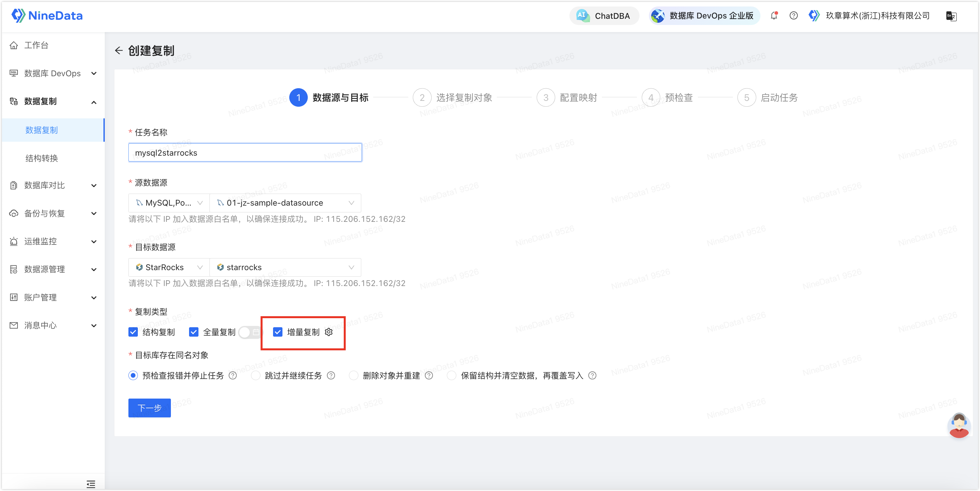This screenshot has height=491, width=980.
Task: Open the help question-mark icon in header
Action: coord(794,16)
